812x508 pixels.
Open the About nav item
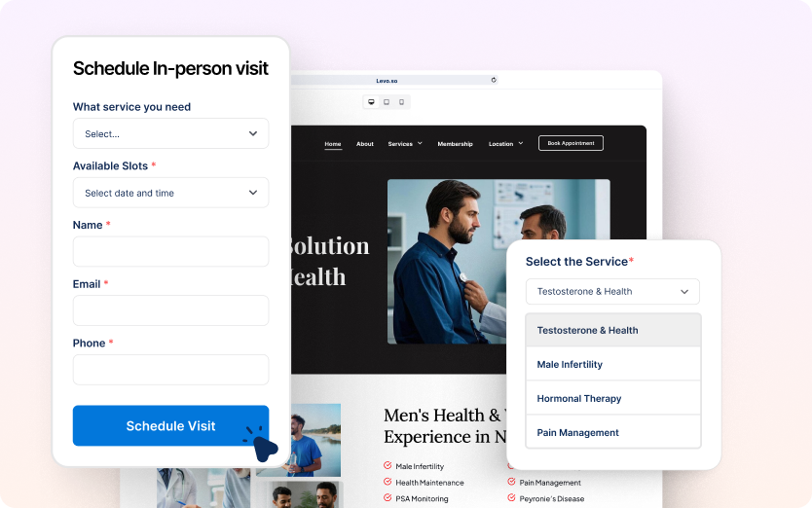(x=364, y=143)
